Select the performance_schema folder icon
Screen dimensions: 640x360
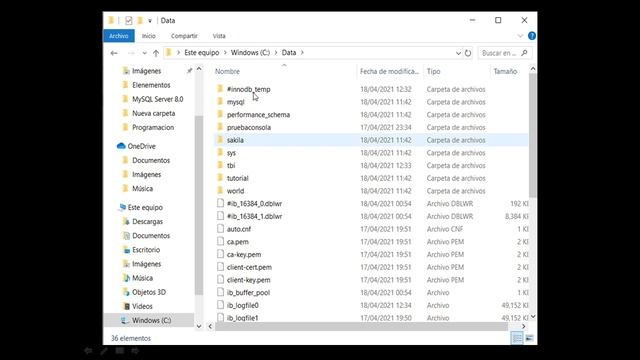coord(220,114)
